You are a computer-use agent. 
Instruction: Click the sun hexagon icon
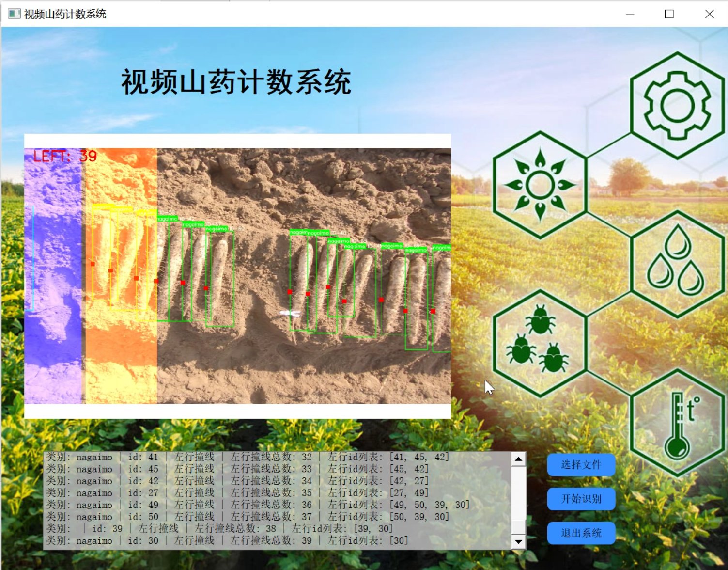click(540, 185)
